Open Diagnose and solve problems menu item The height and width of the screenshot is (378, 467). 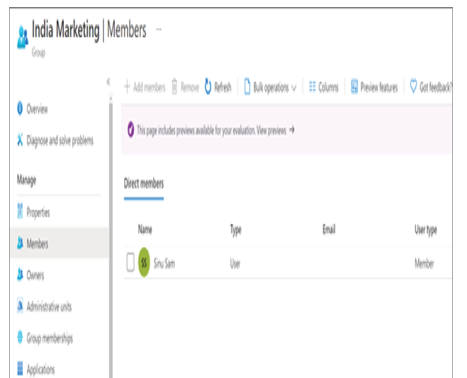pos(60,141)
